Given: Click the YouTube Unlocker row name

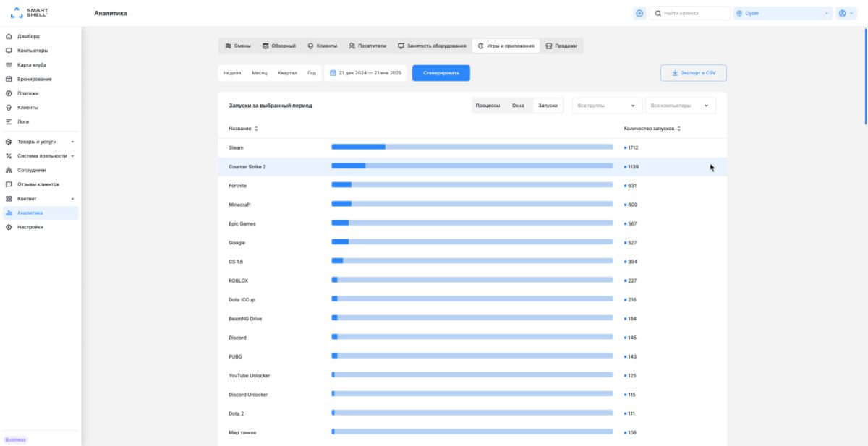Looking at the screenshot, I should (x=250, y=376).
